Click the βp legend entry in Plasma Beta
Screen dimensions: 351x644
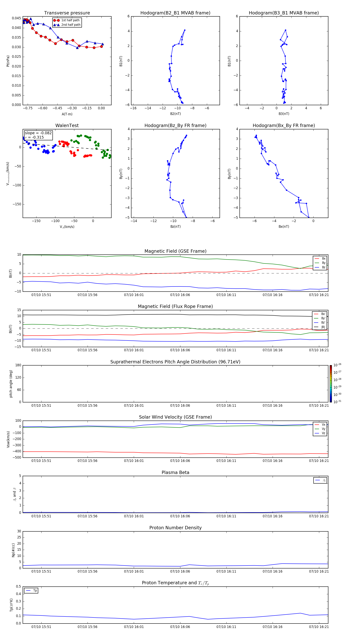coord(320,480)
